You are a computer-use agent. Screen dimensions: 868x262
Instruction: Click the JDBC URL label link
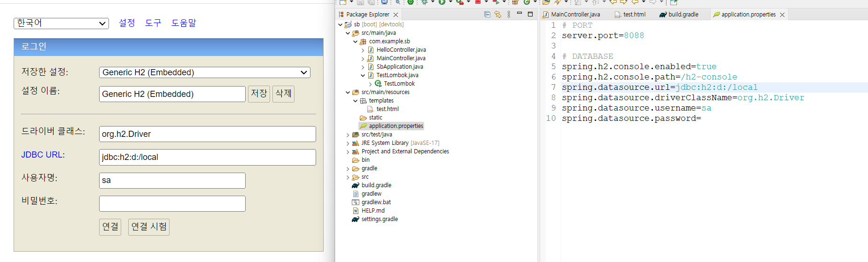[x=43, y=155]
